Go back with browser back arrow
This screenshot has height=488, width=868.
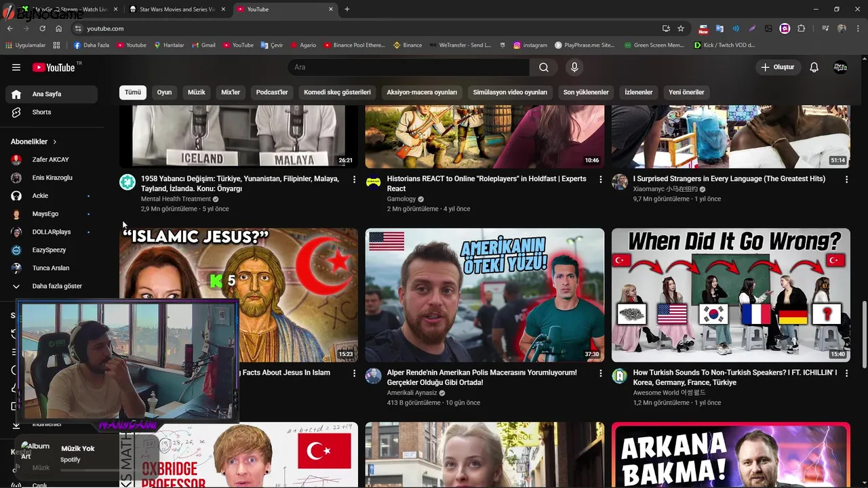pos(10,28)
